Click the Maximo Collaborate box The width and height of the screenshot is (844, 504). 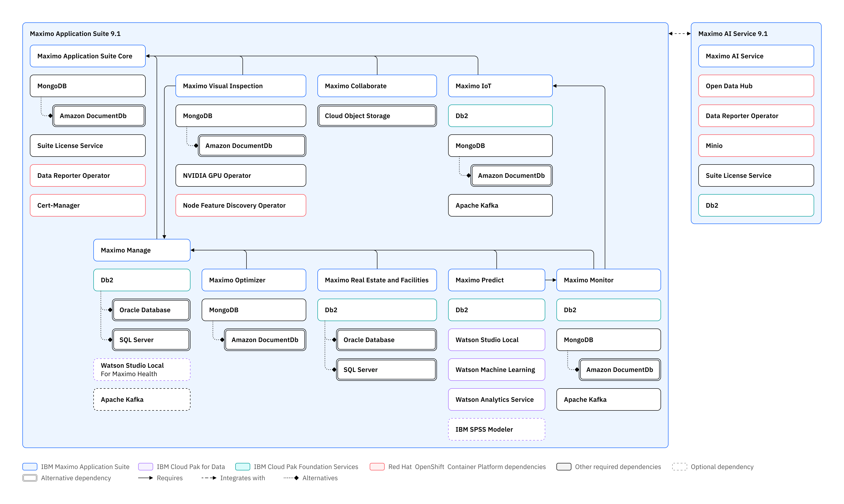tap(377, 86)
